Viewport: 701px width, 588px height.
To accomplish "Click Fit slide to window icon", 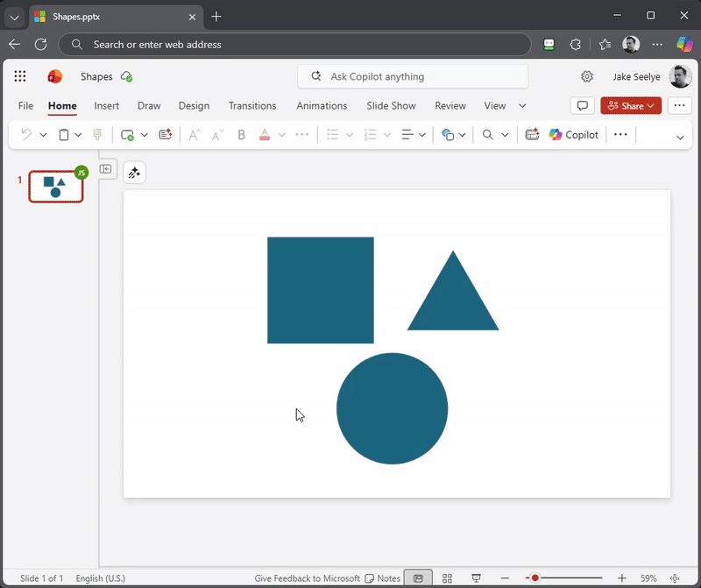I will [x=675, y=578].
